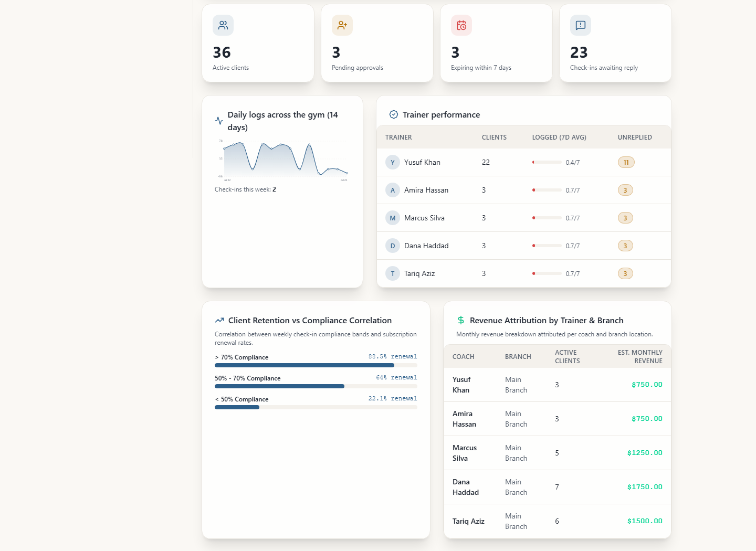Click the trending-up icon beside Client Retention

(219, 320)
